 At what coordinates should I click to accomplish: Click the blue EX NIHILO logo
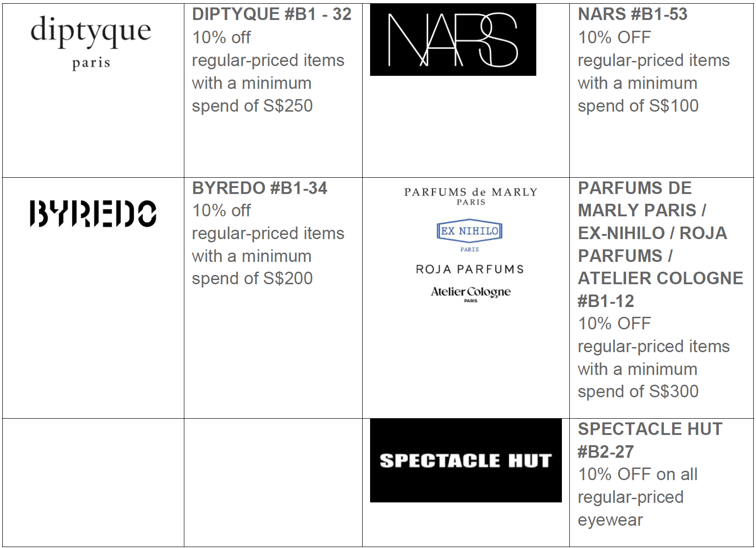(x=470, y=235)
